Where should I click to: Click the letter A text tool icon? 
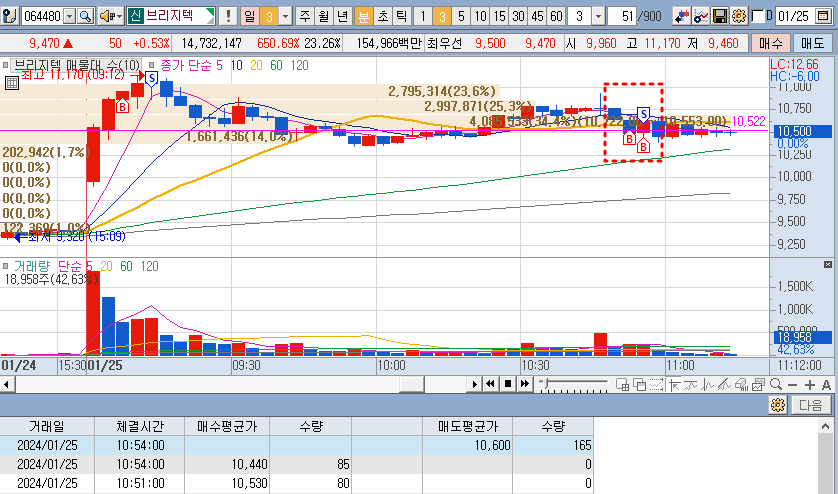point(826,385)
